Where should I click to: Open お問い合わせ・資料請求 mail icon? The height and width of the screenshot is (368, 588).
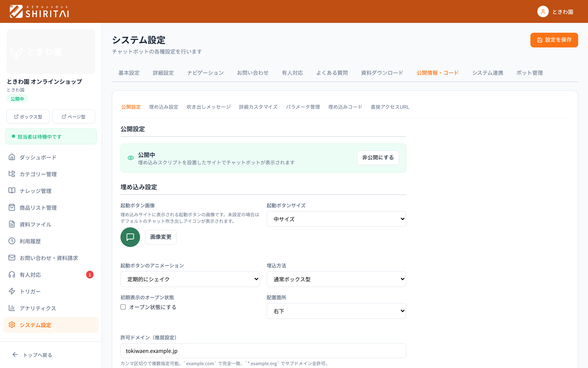pos(12,258)
